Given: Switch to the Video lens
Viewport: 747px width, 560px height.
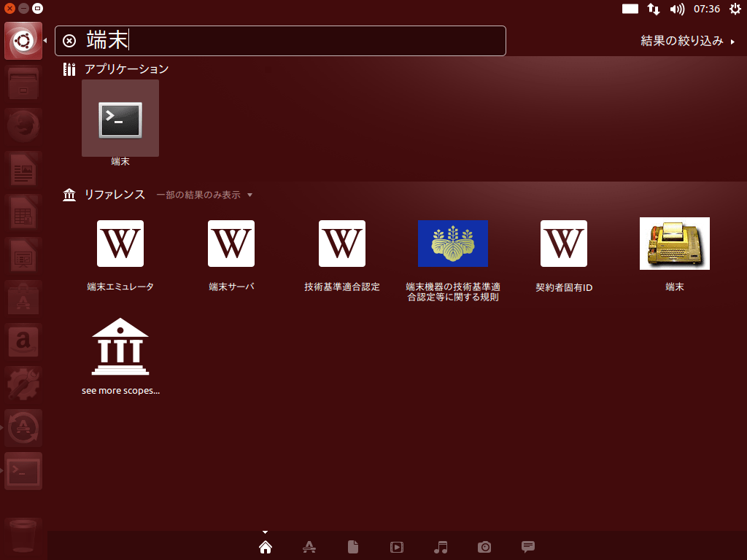Looking at the screenshot, I should click(x=396, y=547).
